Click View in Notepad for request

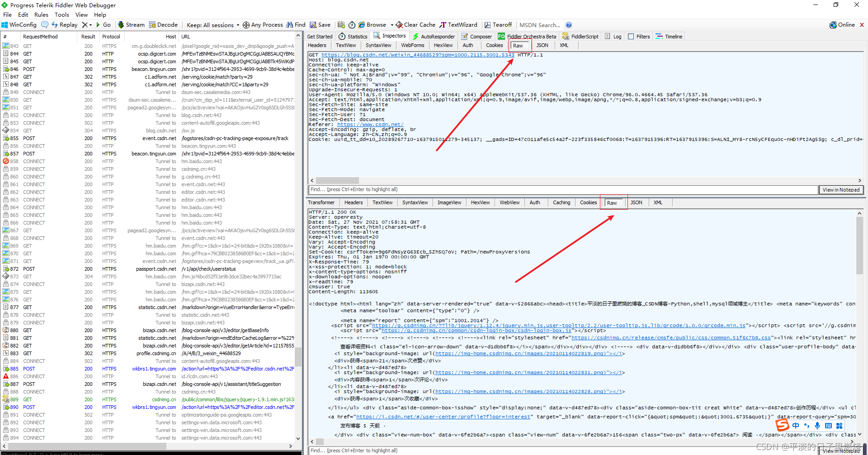(x=841, y=190)
